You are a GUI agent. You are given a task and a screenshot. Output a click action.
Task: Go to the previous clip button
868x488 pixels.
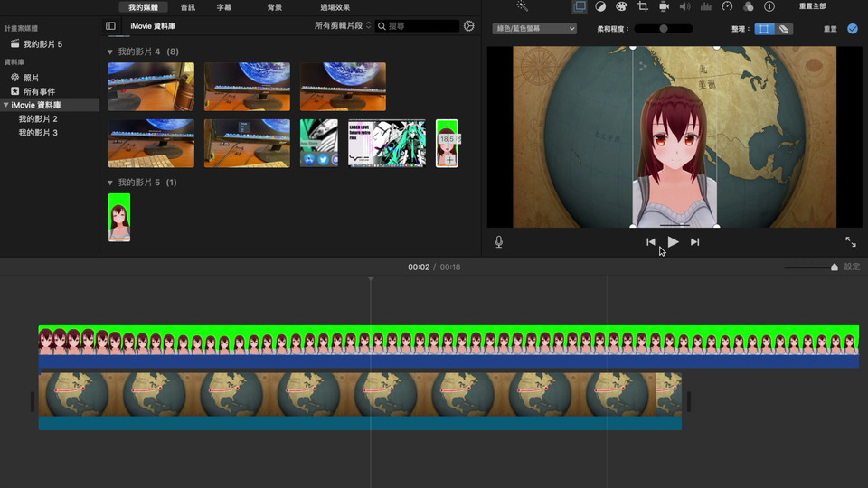(651, 242)
